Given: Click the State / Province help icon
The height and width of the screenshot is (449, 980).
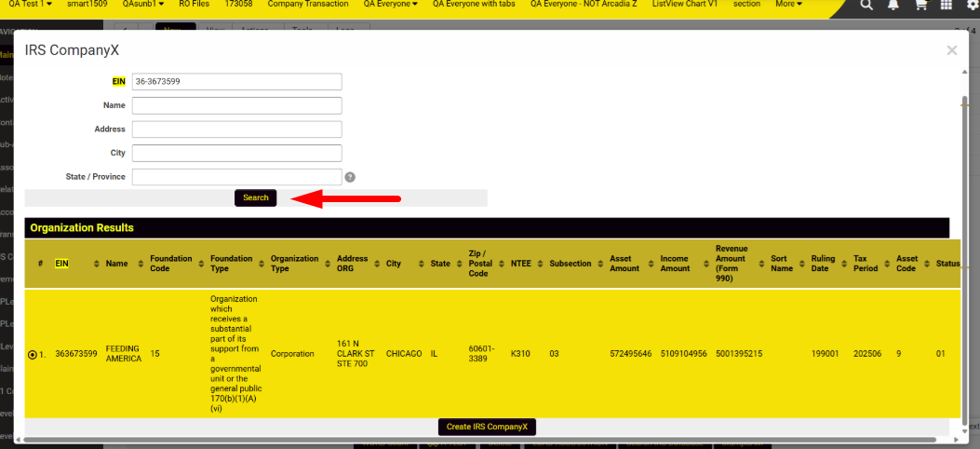Looking at the screenshot, I should (350, 177).
